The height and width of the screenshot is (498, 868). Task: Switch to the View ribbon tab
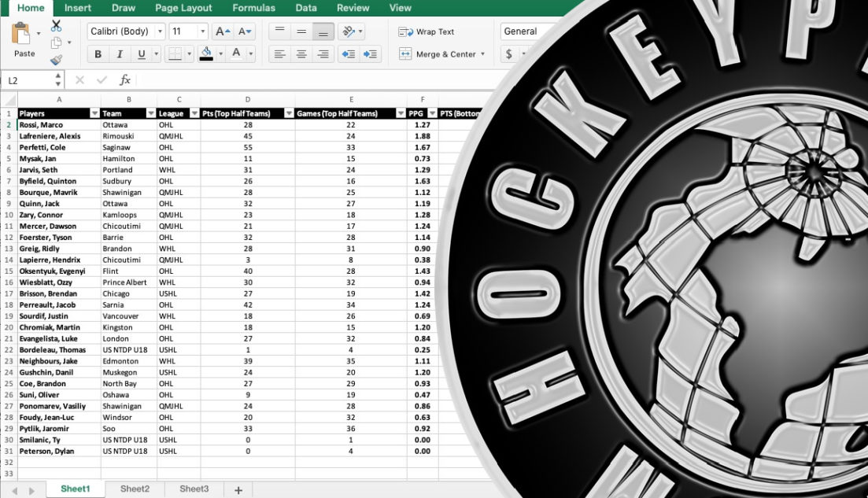click(401, 8)
